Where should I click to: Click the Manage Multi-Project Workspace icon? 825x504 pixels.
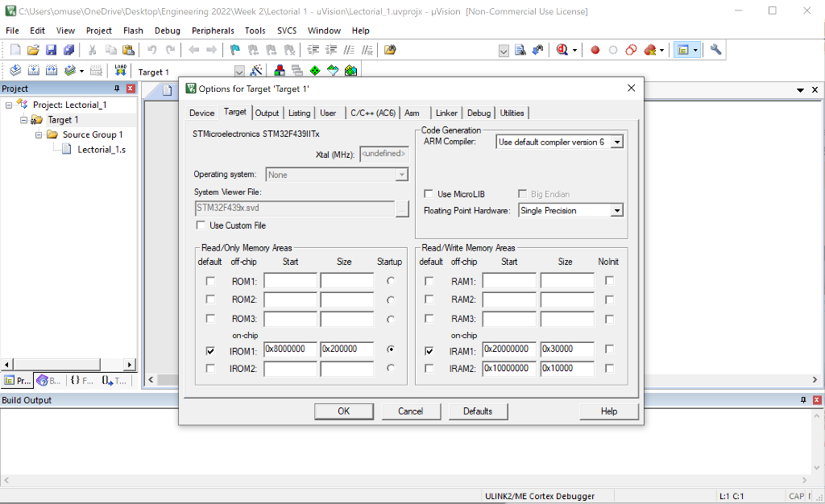(297, 70)
